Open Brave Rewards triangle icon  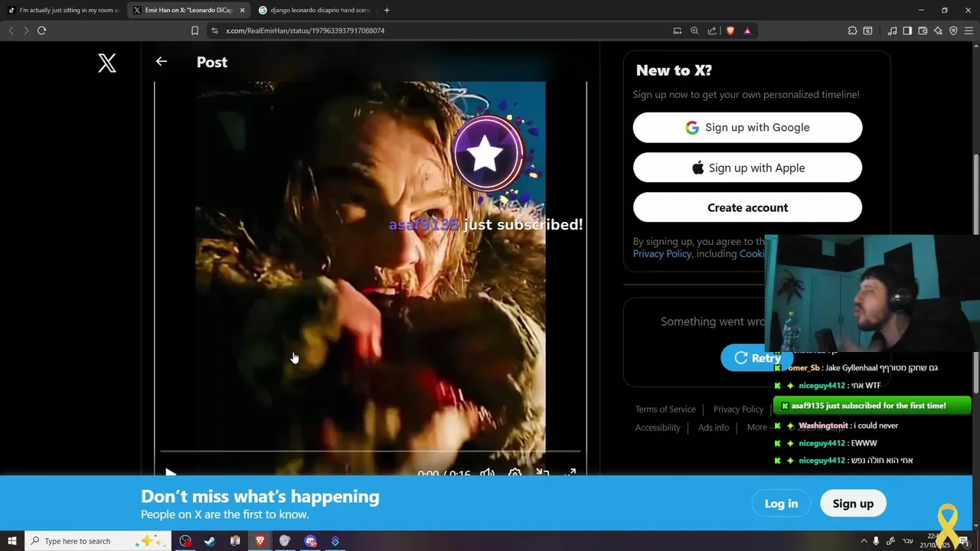tap(747, 31)
